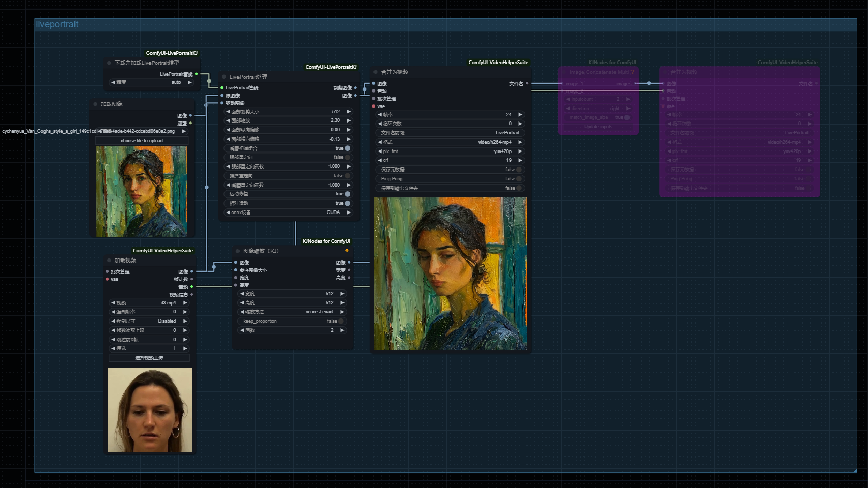Click 选择视频上传 button
Screen dimensions: 868x488
pyautogui.click(x=149, y=358)
